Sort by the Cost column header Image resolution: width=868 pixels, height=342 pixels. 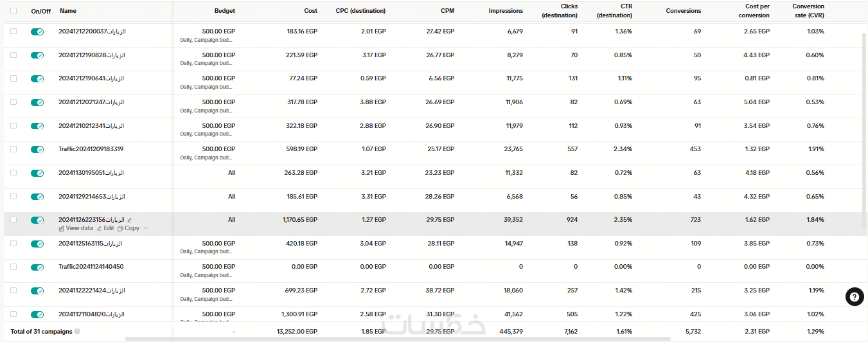tap(310, 11)
